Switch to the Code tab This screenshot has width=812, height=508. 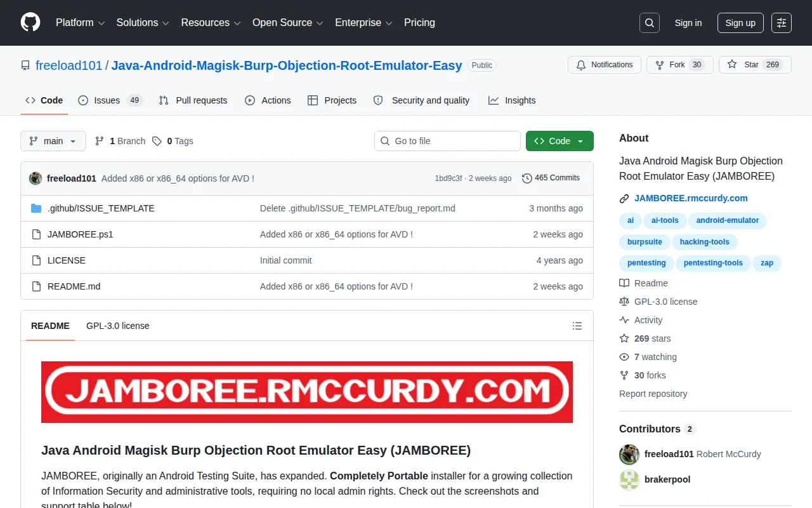click(x=44, y=100)
